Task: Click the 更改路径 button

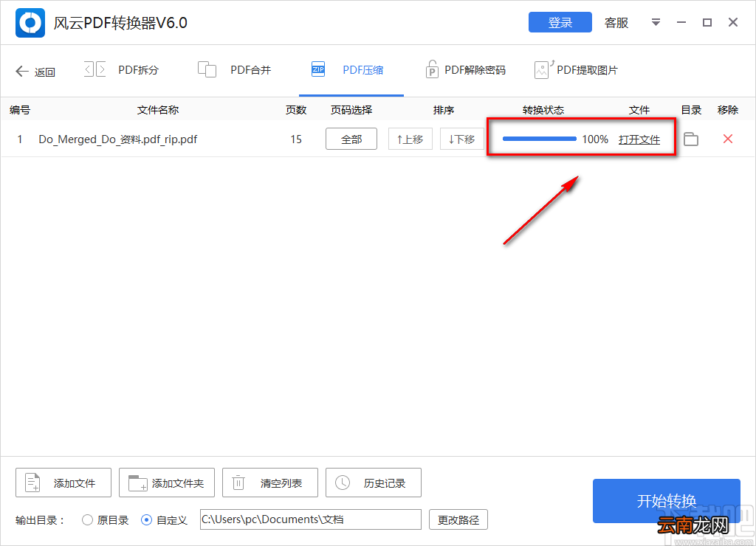Action: tap(458, 519)
